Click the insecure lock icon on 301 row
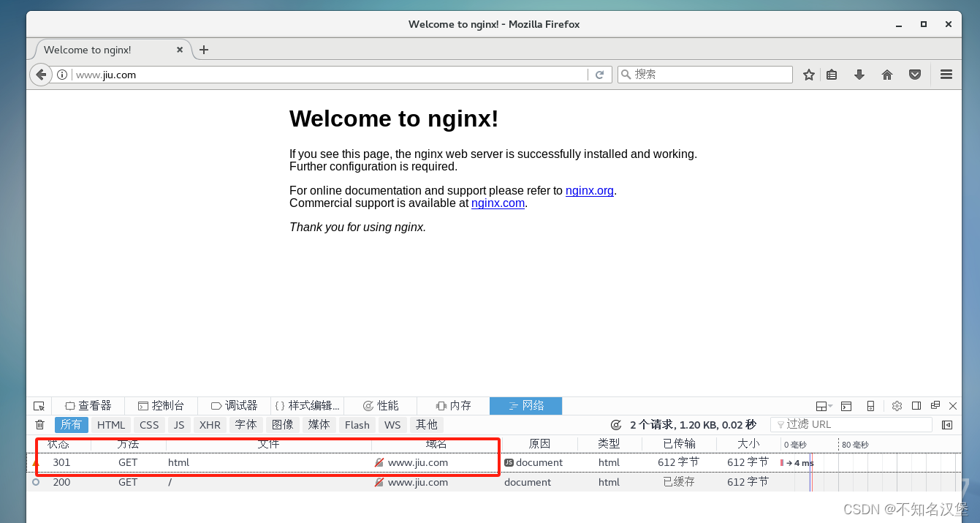 tap(379, 462)
